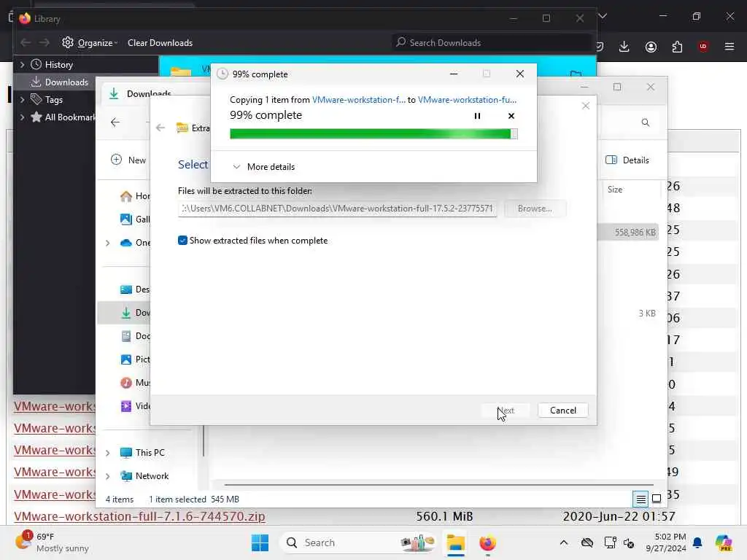Expand Network in Explorer tree
This screenshot has height=560, width=747.
[108, 476]
